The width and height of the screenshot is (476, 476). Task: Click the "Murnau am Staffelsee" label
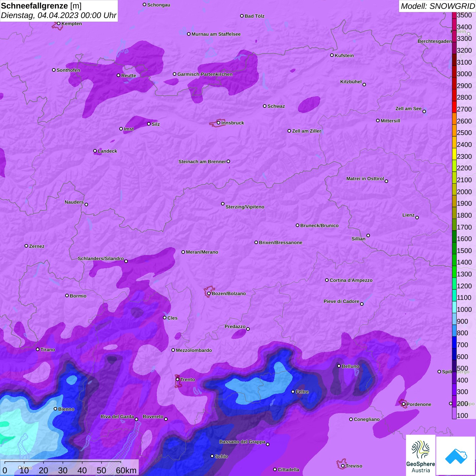216,34
